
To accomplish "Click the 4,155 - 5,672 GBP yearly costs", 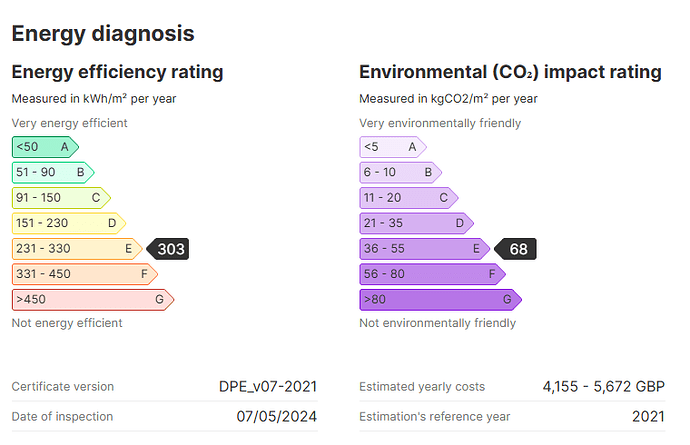I will click(x=604, y=386).
